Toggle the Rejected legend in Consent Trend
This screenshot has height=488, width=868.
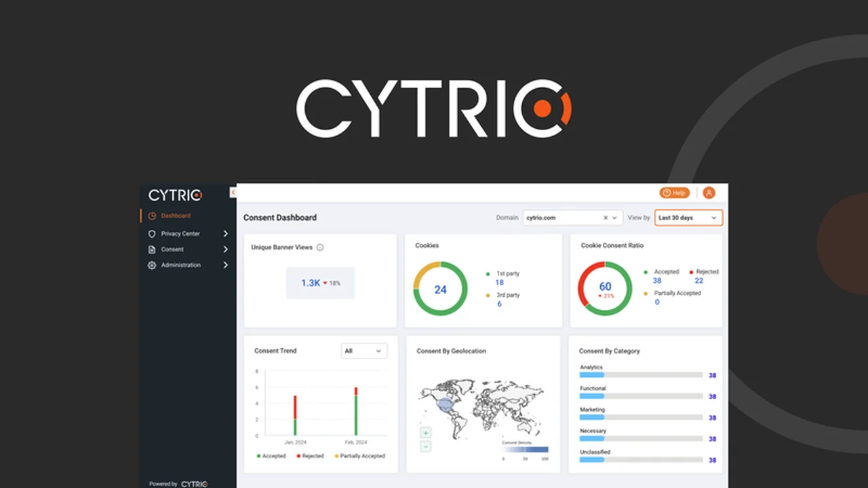pos(311,455)
